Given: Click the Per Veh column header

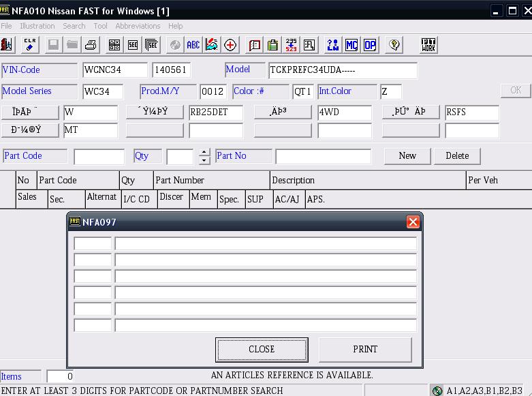Looking at the screenshot, I should pyautogui.click(x=499, y=180).
